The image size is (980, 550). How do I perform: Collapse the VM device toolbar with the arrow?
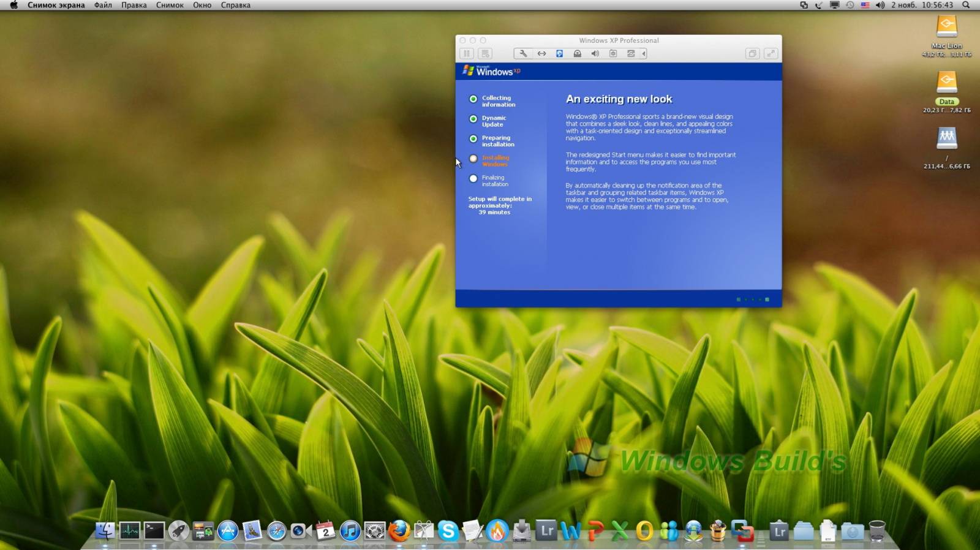pyautogui.click(x=644, y=53)
